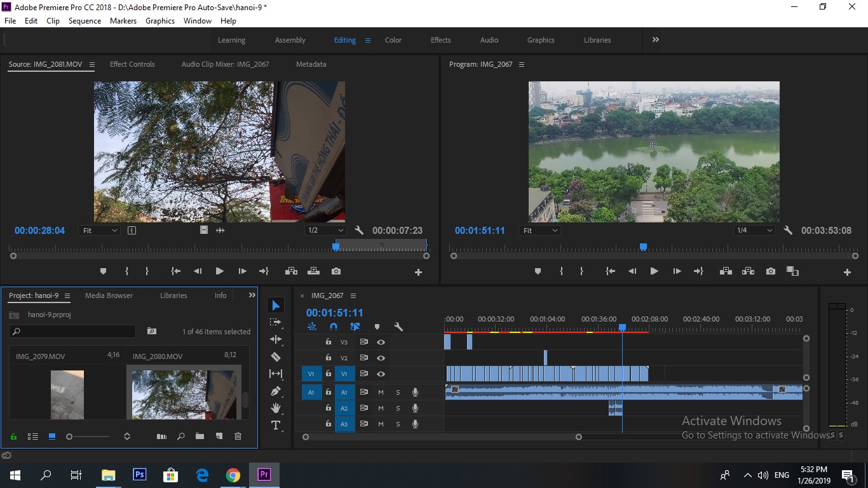The image size is (868, 488).
Task: Select the Ripple Edit tool
Action: click(276, 339)
